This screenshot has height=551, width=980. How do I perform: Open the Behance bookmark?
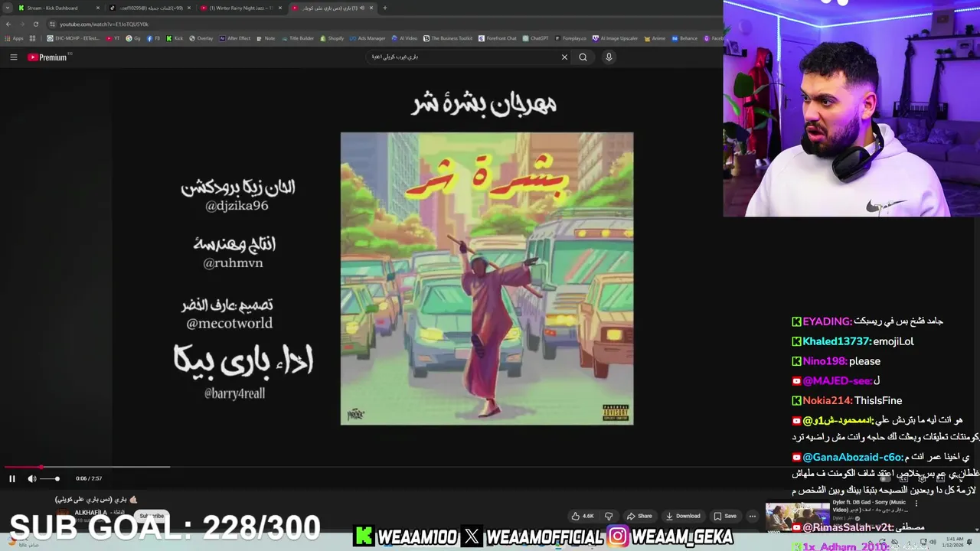click(684, 38)
